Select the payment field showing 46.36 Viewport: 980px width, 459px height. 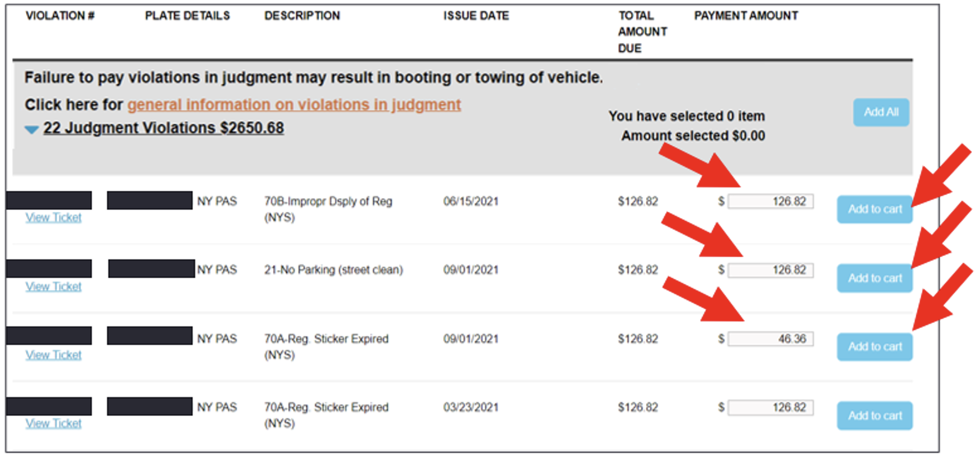click(771, 339)
